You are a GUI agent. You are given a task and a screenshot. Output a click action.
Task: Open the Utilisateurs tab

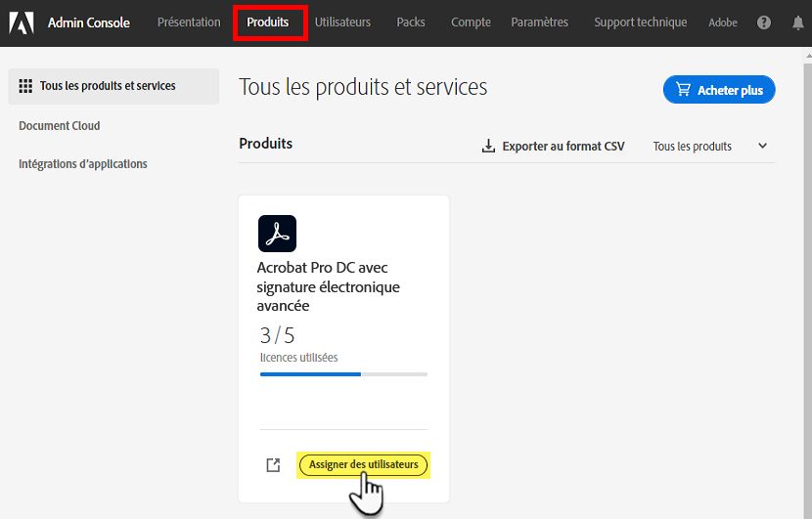pyautogui.click(x=342, y=22)
